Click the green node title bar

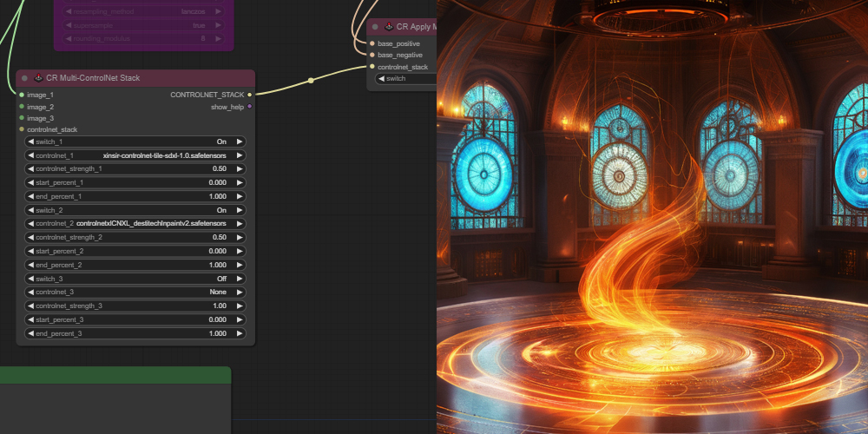click(x=115, y=375)
